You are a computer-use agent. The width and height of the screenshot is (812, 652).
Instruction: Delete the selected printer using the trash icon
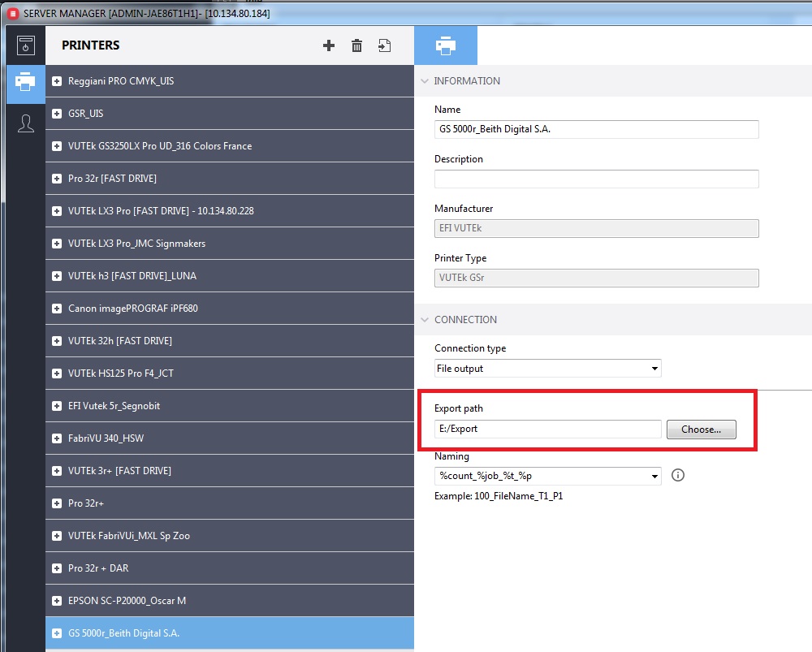(356, 45)
